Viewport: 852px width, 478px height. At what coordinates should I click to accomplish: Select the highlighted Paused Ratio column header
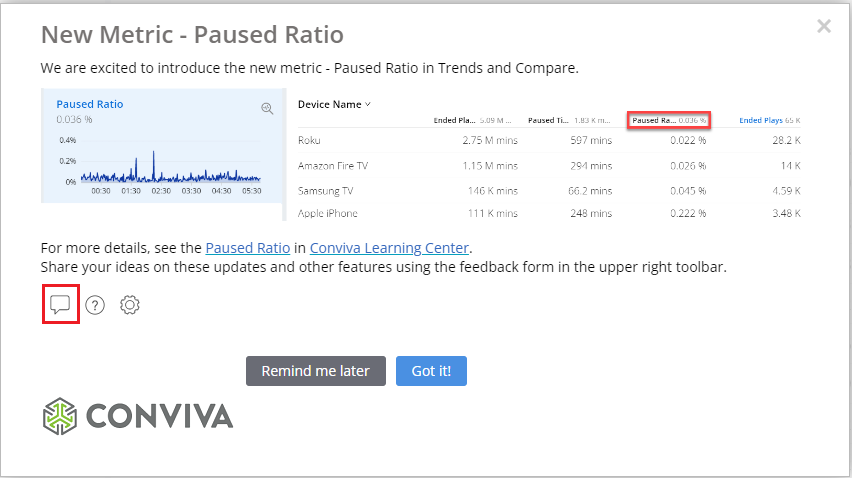(x=669, y=121)
